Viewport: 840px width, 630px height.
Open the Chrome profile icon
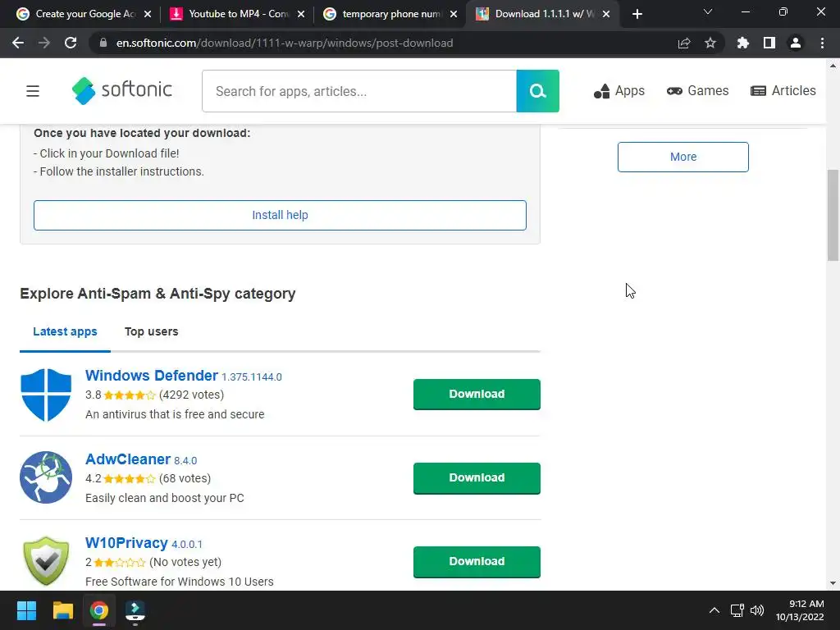[796, 43]
